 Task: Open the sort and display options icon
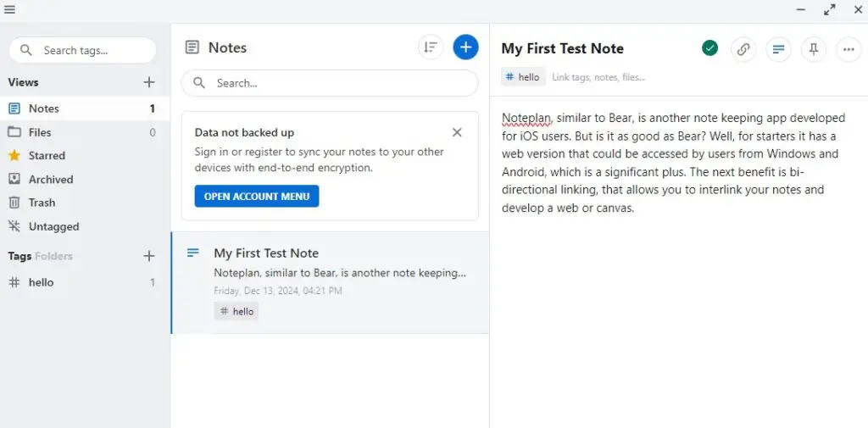(431, 47)
